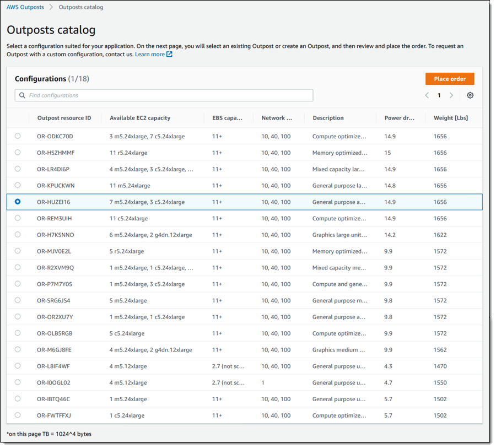This screenshot has height=448, width=496.
Task: Go to the next page with the right chevron
Action: (451, 95)
